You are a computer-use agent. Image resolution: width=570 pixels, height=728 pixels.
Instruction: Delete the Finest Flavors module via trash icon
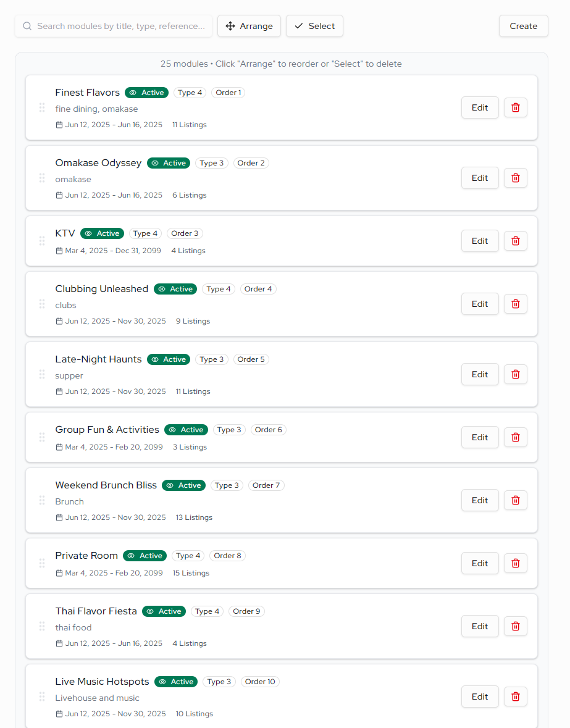(x=515, y=107)
